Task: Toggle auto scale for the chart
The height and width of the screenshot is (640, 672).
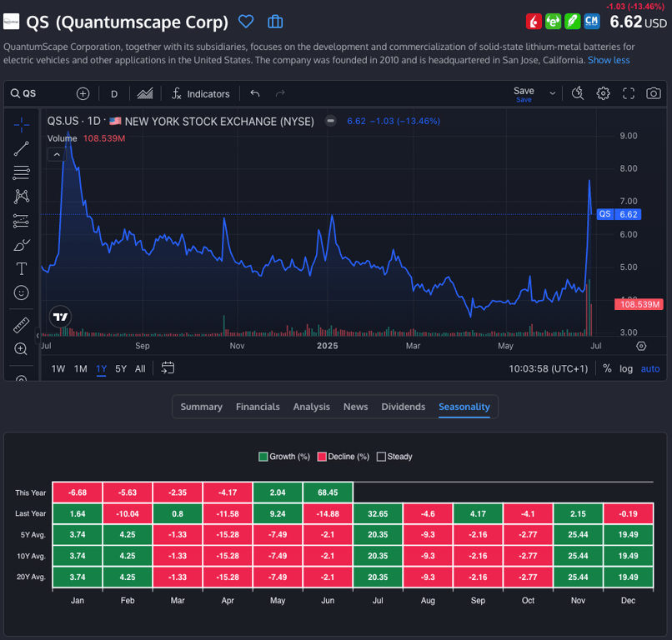Action: pyautogui.click(x=649, y=368)
